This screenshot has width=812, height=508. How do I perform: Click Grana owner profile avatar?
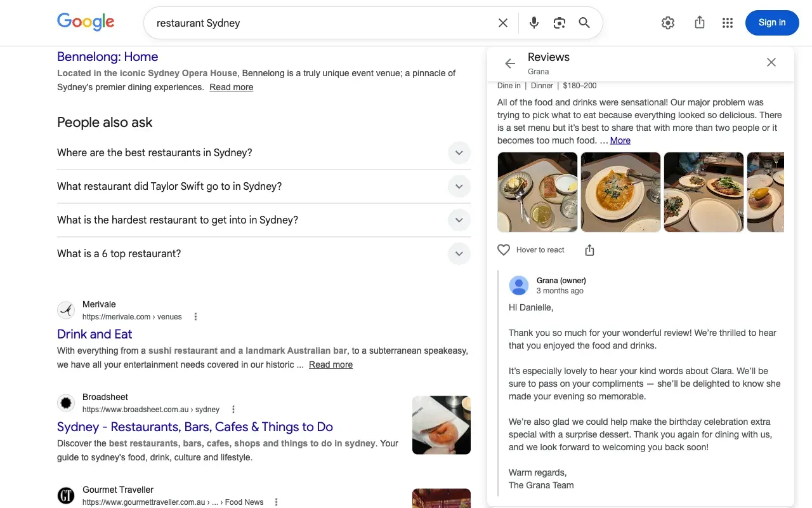pos(519,286)
